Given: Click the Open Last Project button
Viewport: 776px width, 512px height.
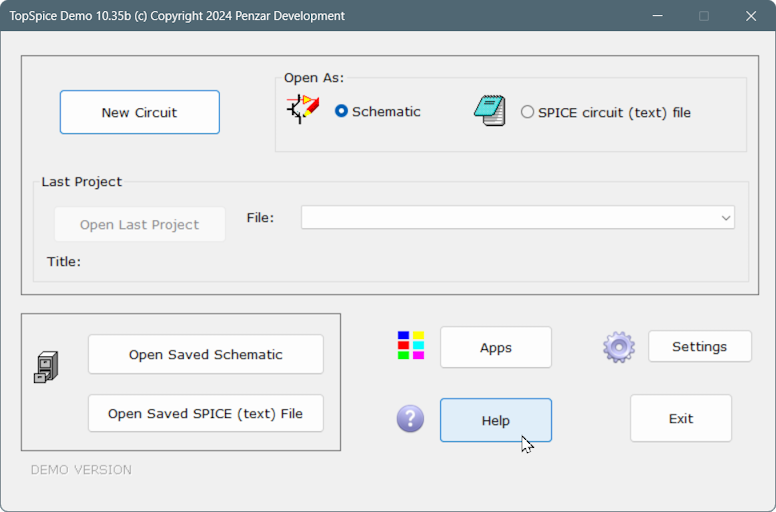Looking at the screenshot, I should coord(140,225).
